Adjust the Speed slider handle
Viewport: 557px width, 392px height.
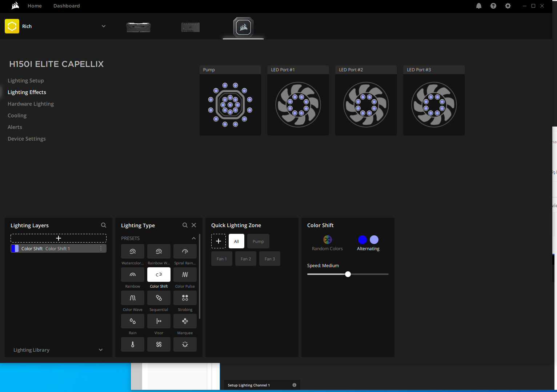coord(348,274)
